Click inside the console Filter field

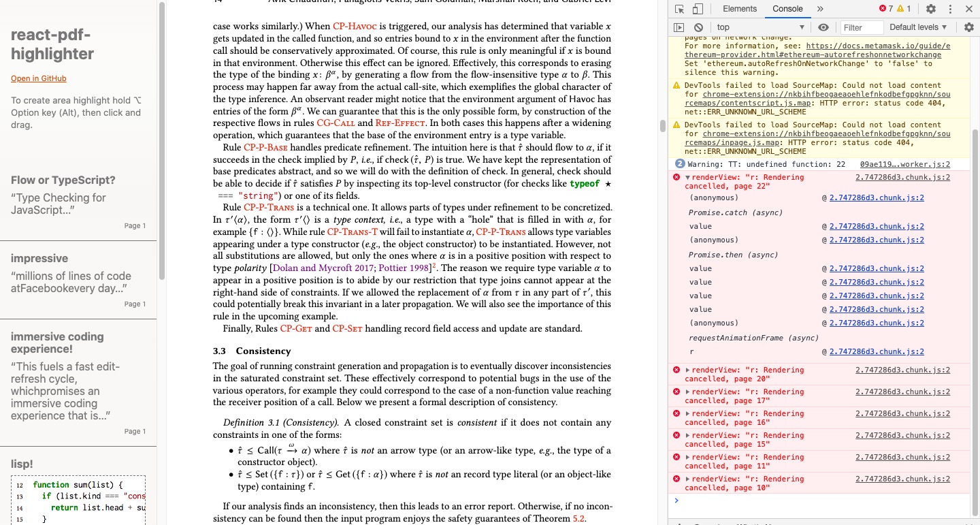[x=861, y=27]
